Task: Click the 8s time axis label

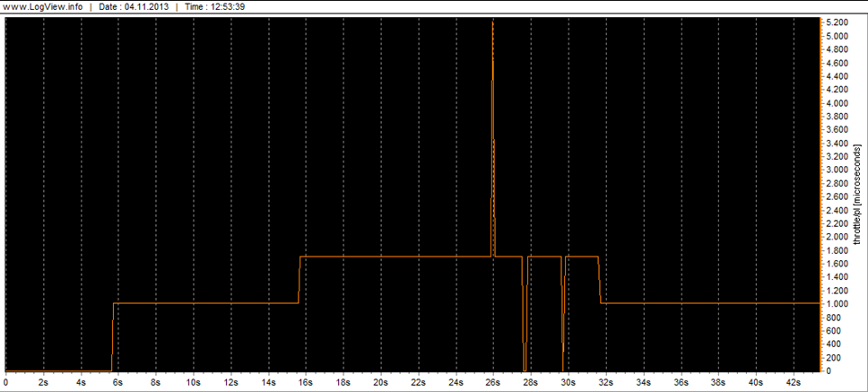Action: [x=155, y=382]
